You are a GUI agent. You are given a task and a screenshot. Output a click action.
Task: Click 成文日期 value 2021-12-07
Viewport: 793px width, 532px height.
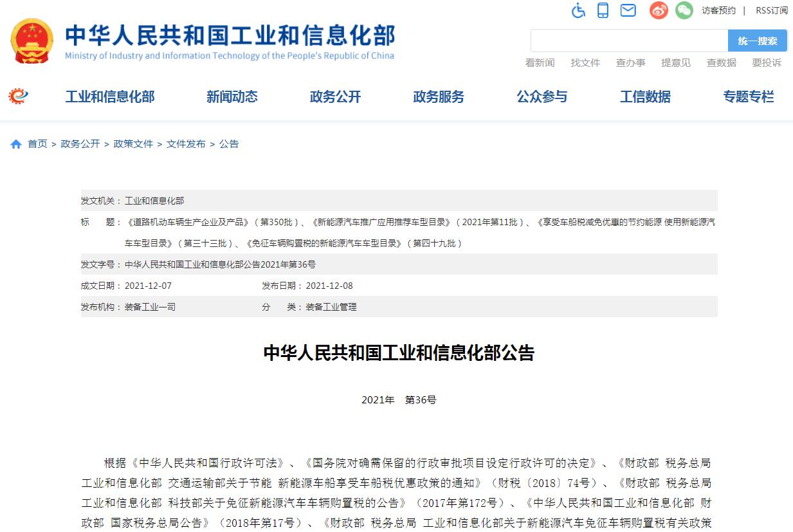148,286
